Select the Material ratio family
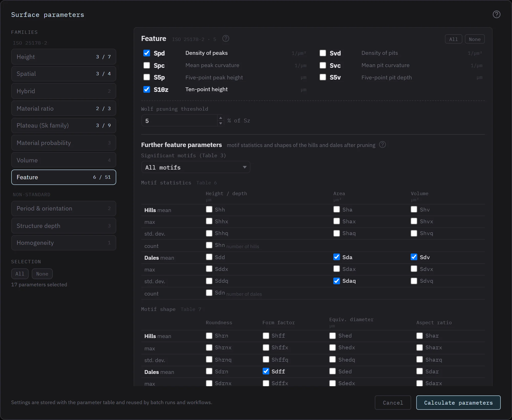Screen dimensions: 512x420 pyautogui.click(x=63, y=108)
